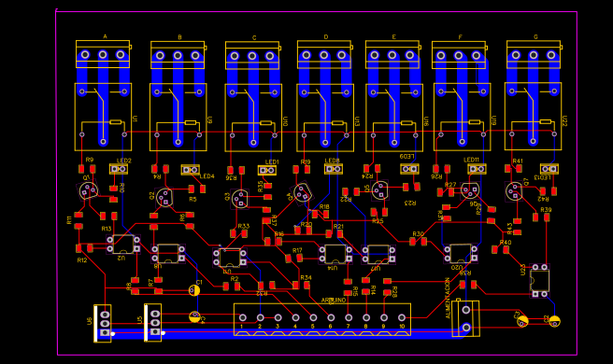Select capacitor C3
The image size is (613, 364).
522,321
